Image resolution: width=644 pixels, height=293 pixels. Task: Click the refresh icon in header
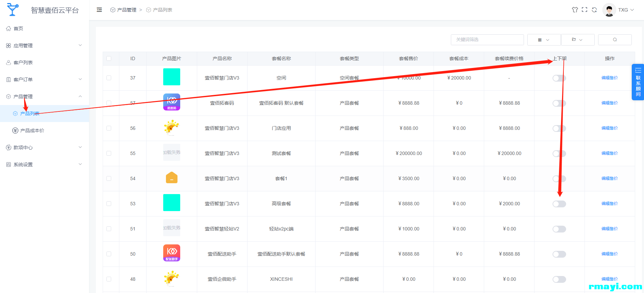point(594,10)
